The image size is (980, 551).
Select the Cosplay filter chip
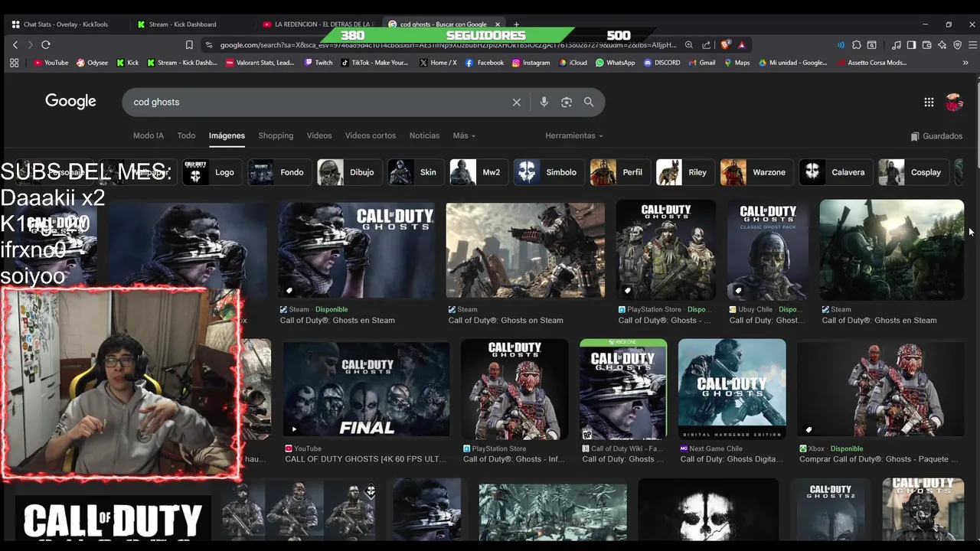[913, 172]
